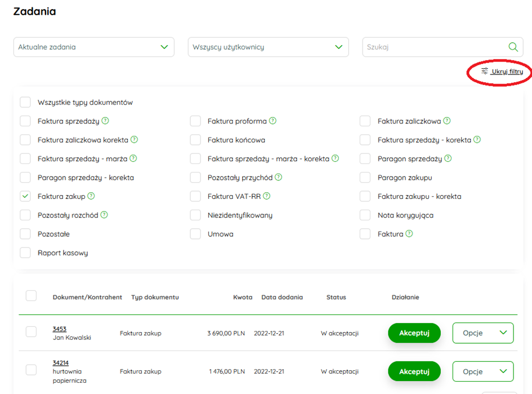This screenshot has width=532, height=394.
Task: Click the search magnifier icon
Action: pos(513,47)
